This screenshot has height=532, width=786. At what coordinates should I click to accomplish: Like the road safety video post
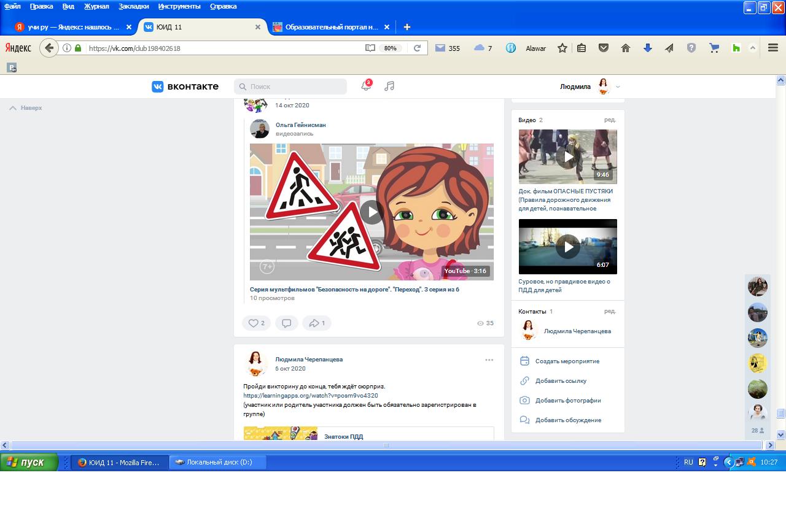pos(257,323)
